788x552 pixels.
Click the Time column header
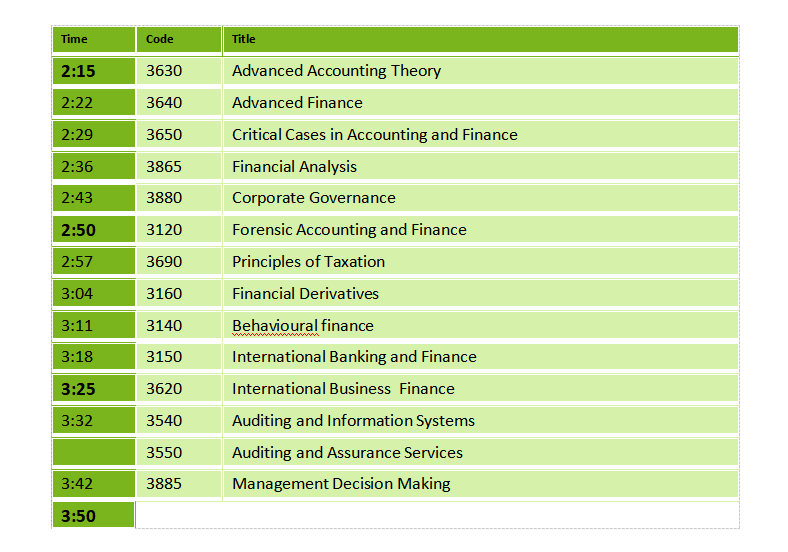pyautogui.click(x=75, y=39)
